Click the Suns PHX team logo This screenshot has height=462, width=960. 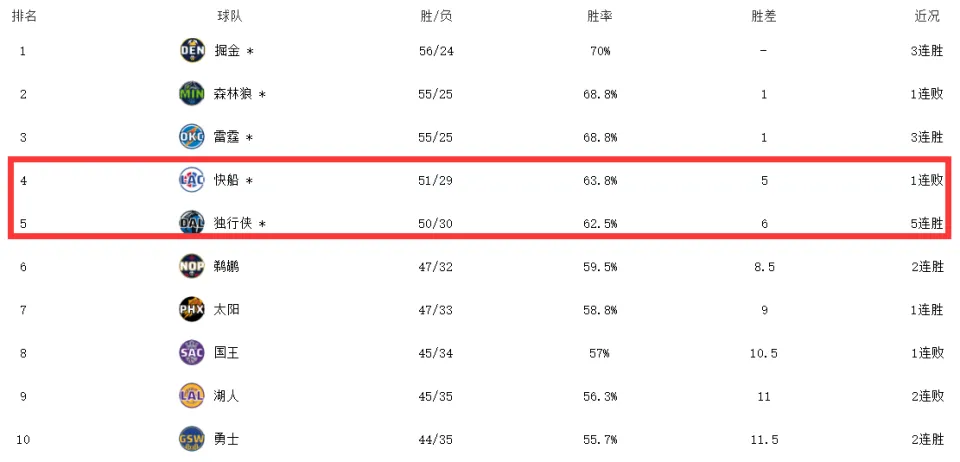(192, 310)
